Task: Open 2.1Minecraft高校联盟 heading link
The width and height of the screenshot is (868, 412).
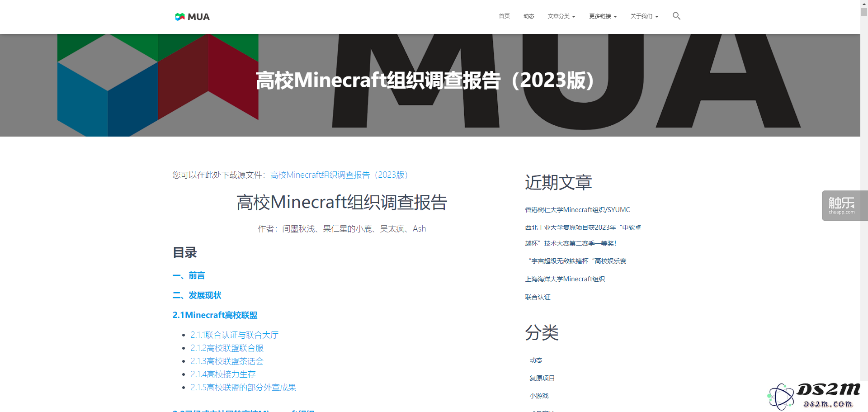Action: (215, 315)
